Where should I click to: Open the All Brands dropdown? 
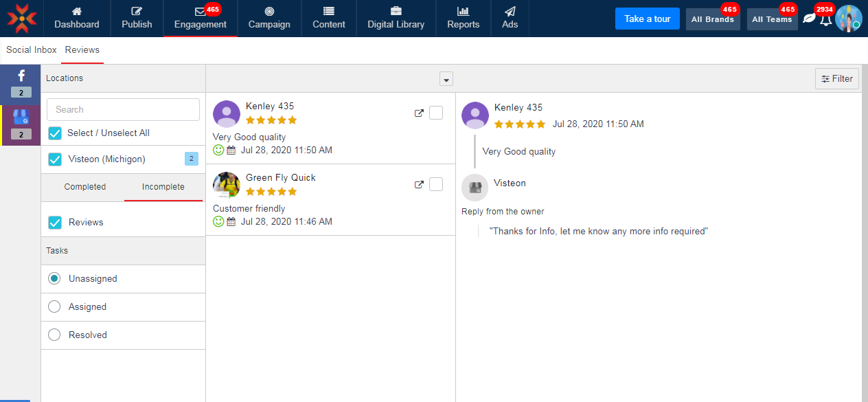712,19
